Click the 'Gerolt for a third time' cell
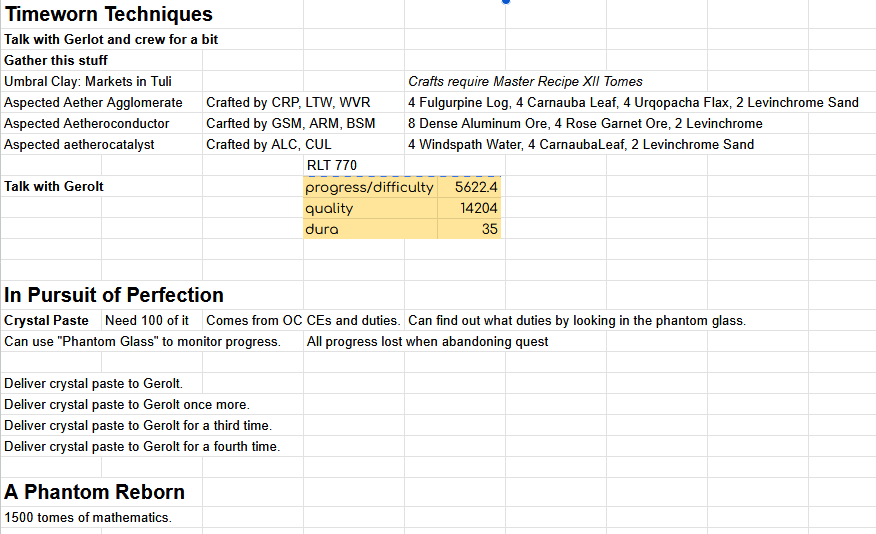Screen dimensions: 876x534 138,426
